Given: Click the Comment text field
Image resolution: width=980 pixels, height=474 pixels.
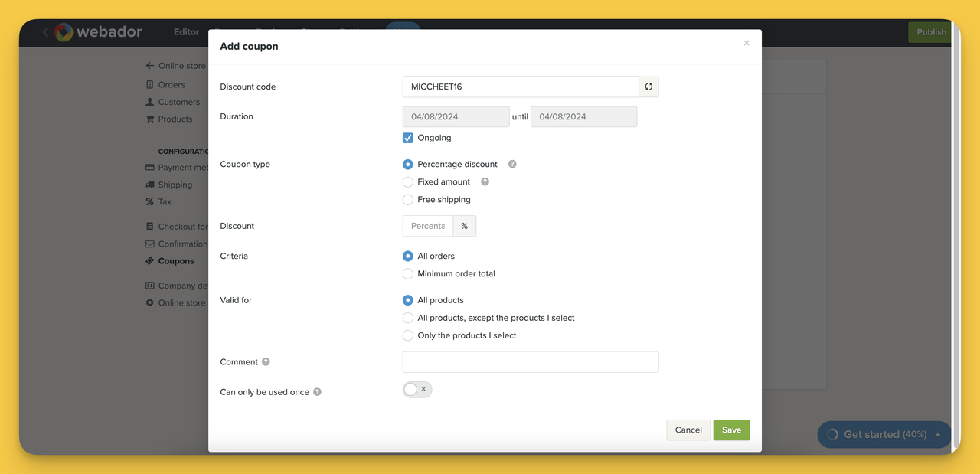Looking at the screenshot, I should [530, 362].
